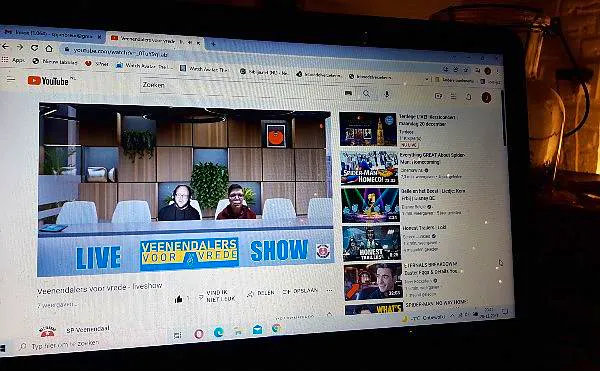Open the create video camera icon

point(439,96)
